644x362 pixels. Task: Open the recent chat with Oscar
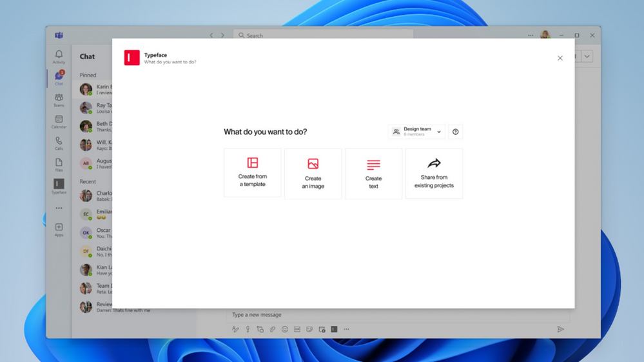[93, 232]
